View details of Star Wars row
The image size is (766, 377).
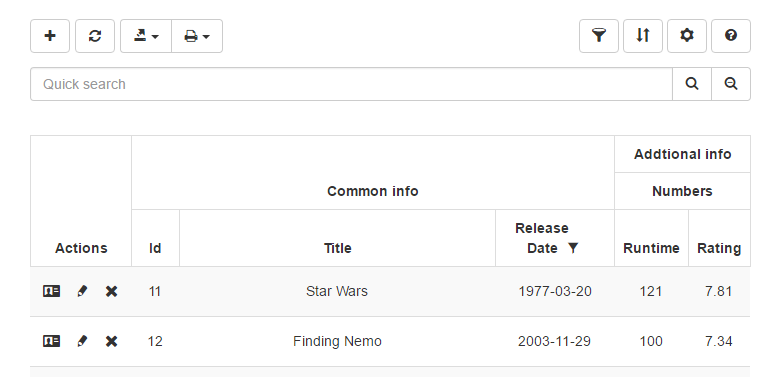(x=51, y=292)
